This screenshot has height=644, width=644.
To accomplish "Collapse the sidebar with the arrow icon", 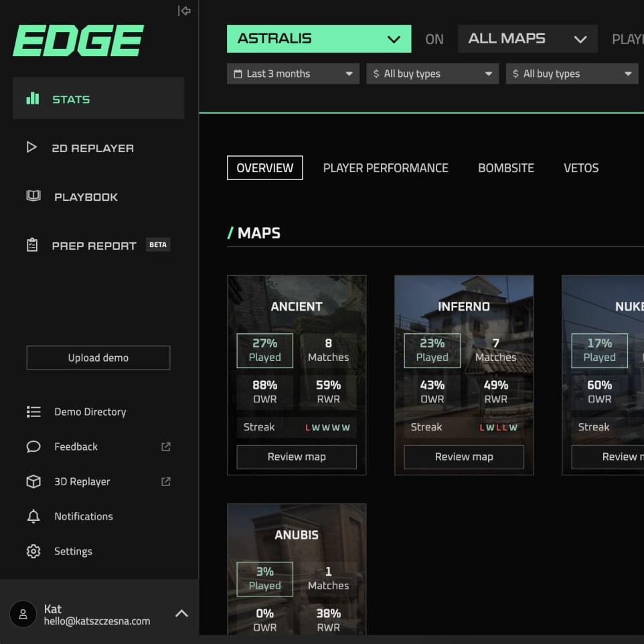I will coord(184,11).
